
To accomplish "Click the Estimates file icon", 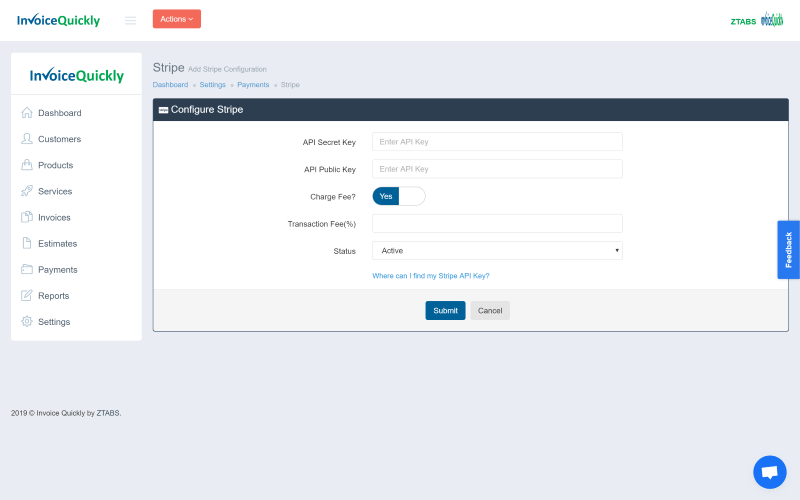I will (x=27, y=243).
